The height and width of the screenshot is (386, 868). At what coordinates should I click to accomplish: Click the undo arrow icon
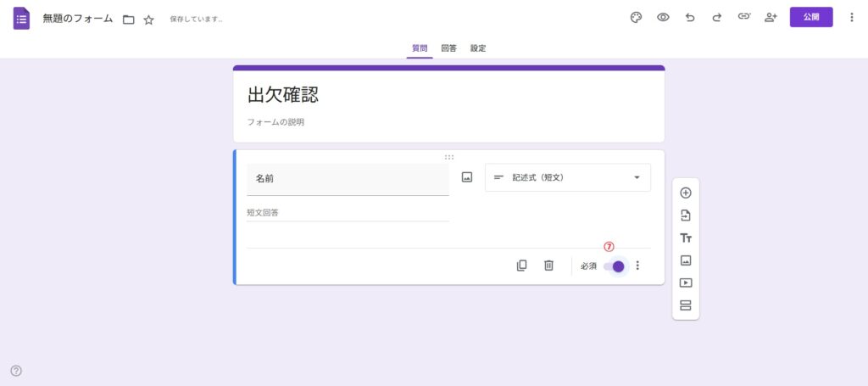[690, 17]
